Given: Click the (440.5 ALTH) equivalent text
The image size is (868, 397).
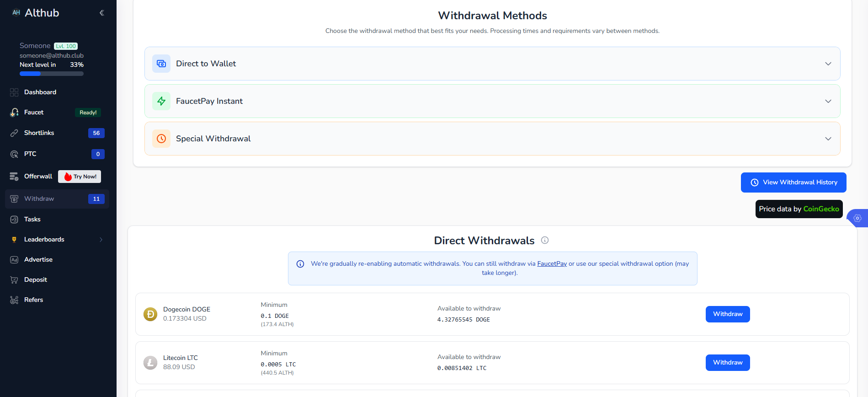Looking at the screenshot, I should click(277, 373).
